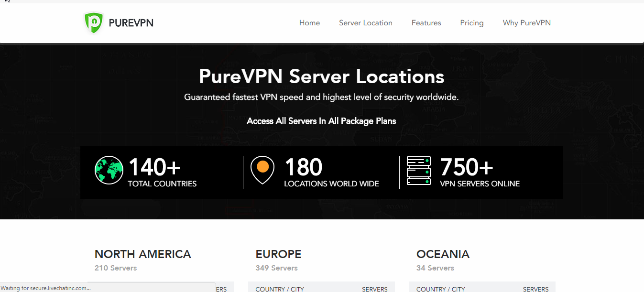
Task: Click the 140+ countries figure
Action: coord(154,167)
